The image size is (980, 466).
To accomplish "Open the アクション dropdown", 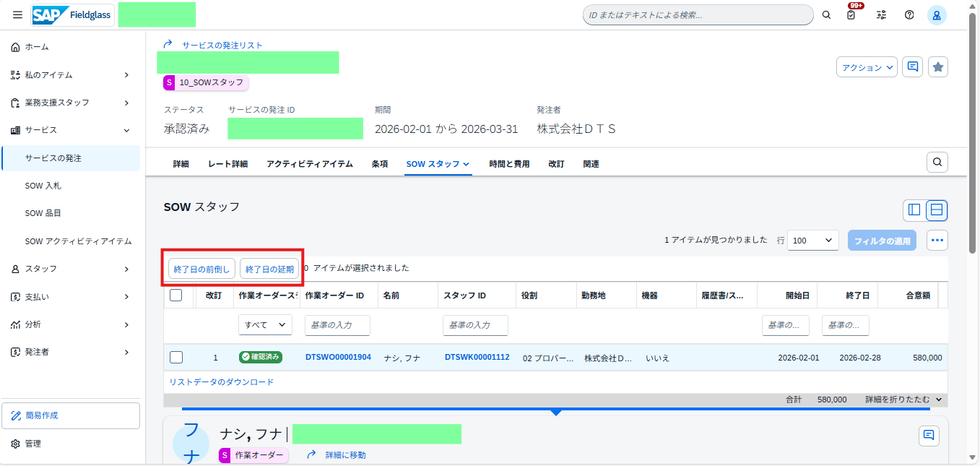I will 867,67.
